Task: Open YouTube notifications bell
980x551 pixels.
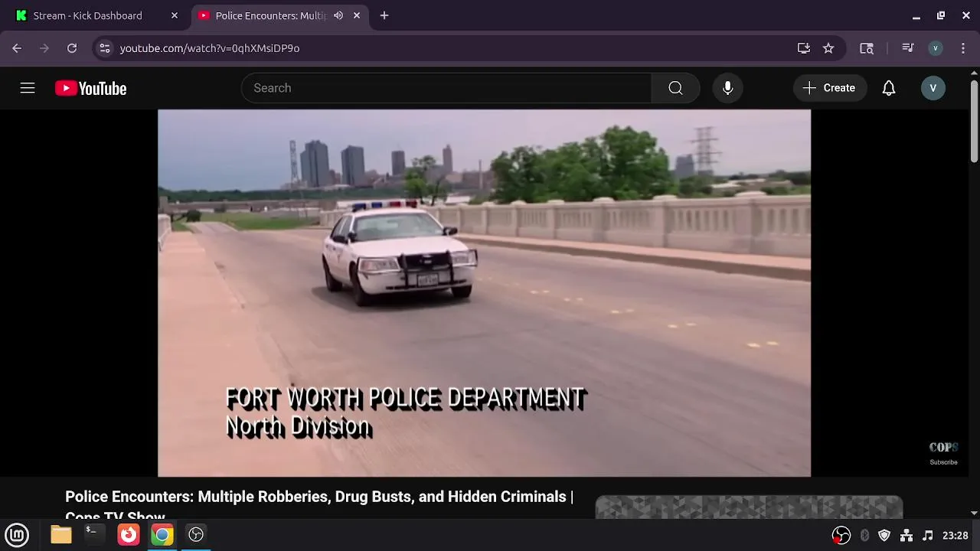Action: click(x=888, y=88)
